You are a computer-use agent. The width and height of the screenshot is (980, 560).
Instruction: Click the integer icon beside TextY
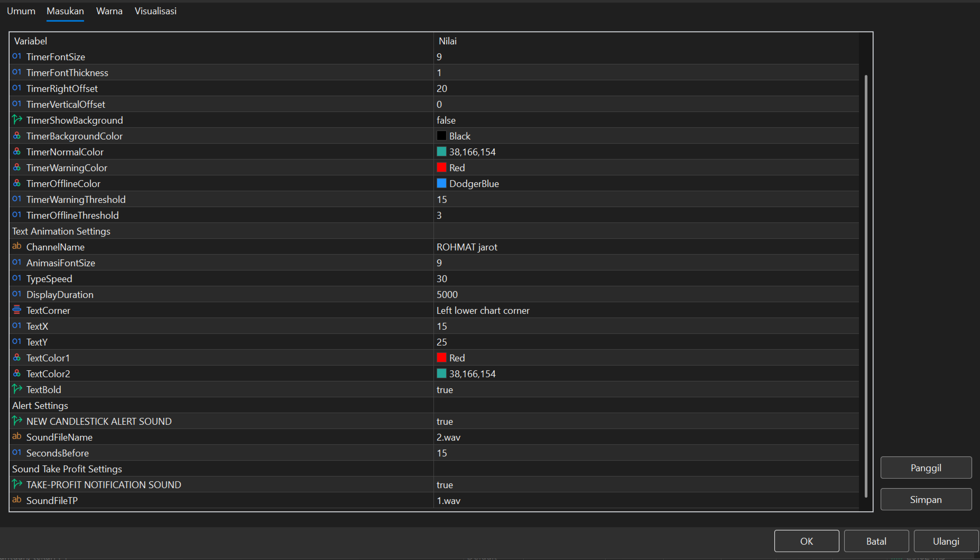(x=17, y=342)
